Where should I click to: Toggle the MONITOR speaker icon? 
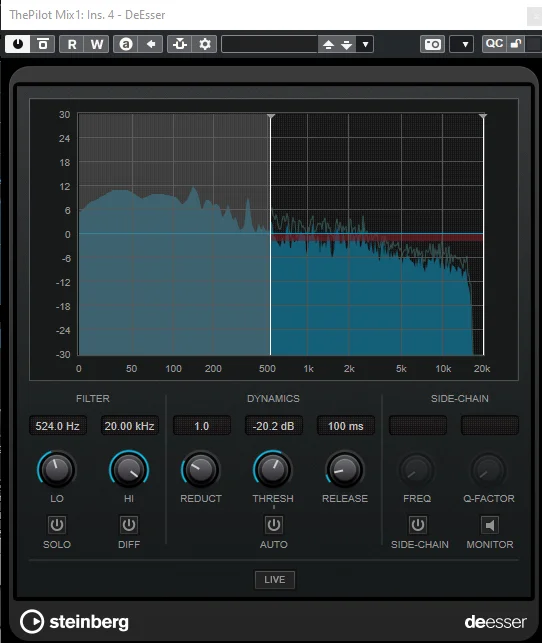click(490, 524)
